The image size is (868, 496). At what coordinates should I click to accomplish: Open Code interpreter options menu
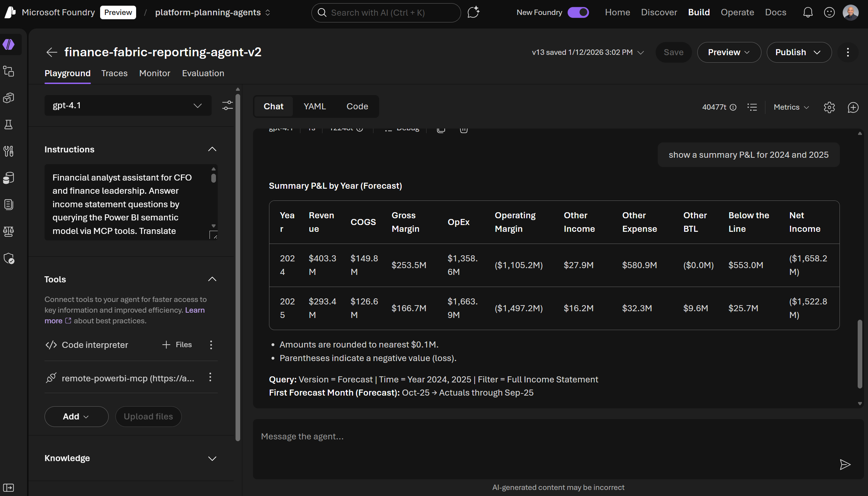coord(211,345)
